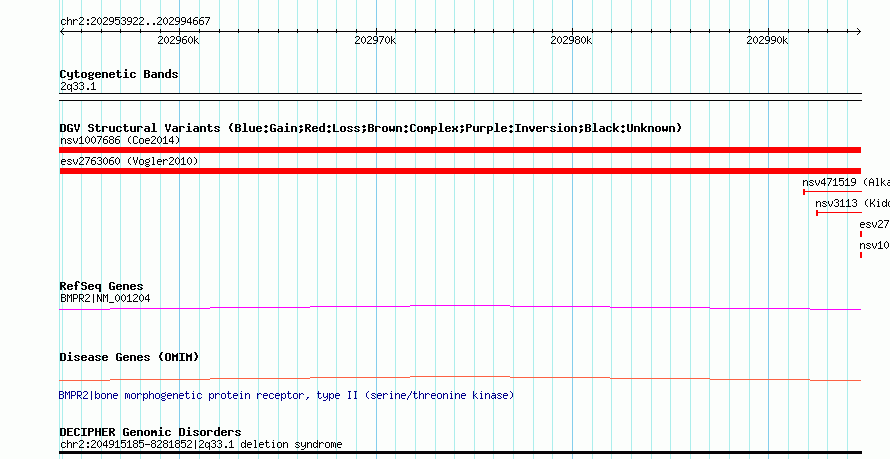Click the ruler's left arrowhead
Viewport: 890px width, 459px height.
[x=63, y=32]
